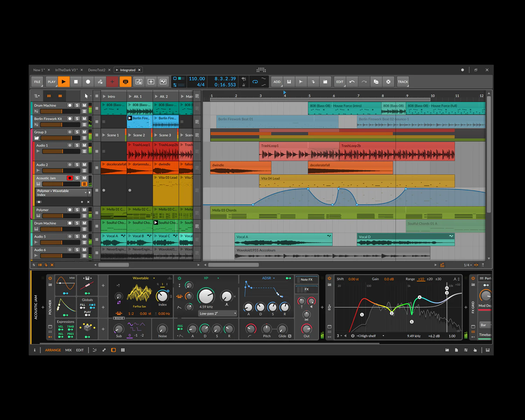Toggle the arranger loop button

coord(255,82)
